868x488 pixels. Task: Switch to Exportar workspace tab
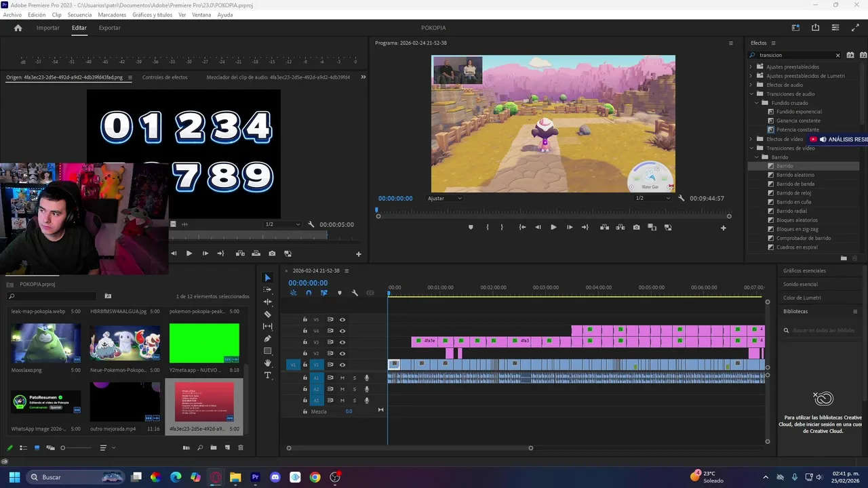pyautogui.click(x=110, y=28)
